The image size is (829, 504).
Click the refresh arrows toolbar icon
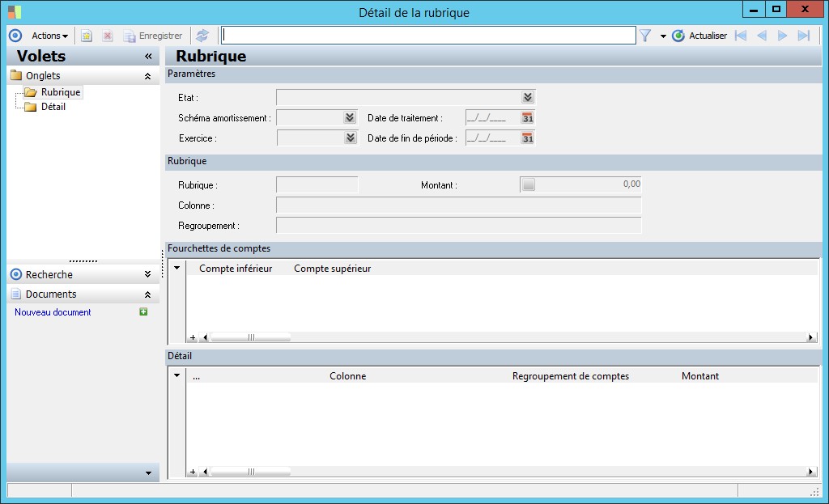[x=202, y=36]
